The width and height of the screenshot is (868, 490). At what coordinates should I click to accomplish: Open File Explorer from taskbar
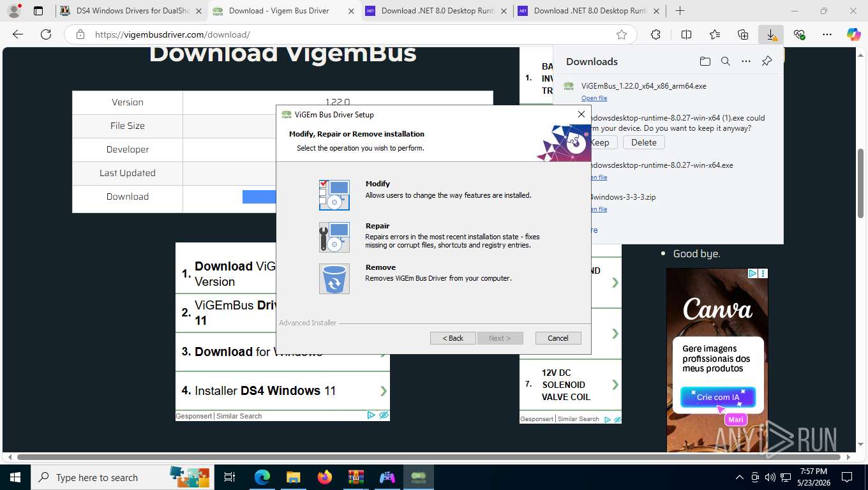click(x=293, y=477)
